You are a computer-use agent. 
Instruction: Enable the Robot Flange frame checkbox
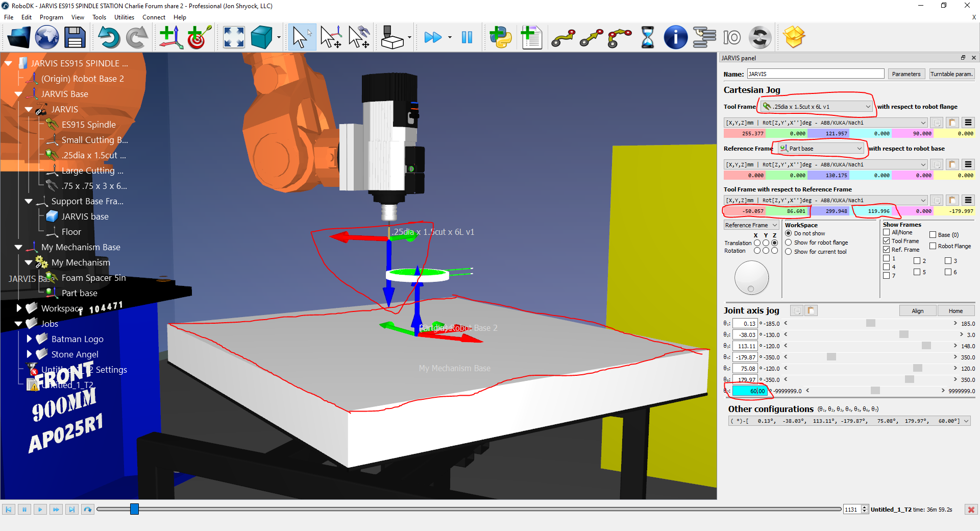[933, 246]
